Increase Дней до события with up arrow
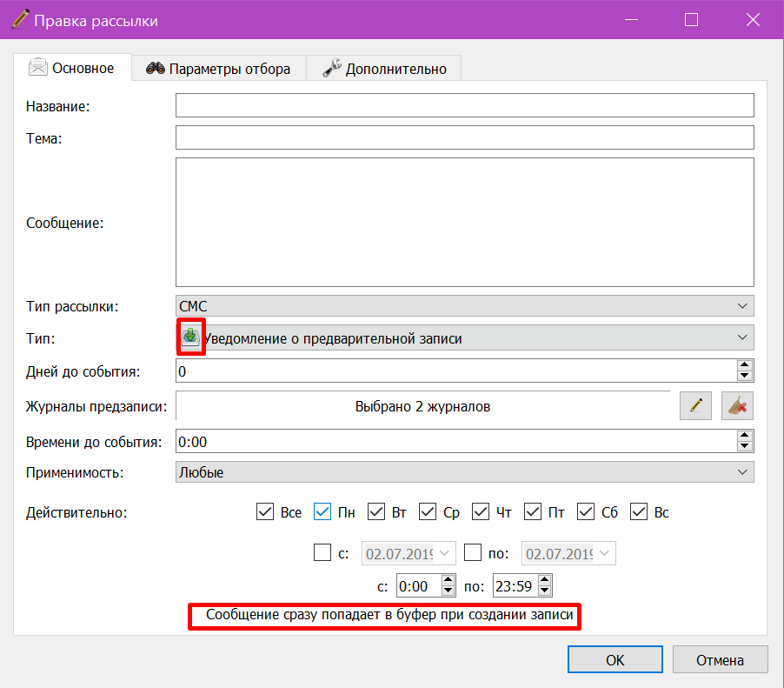Viewport: 784px width, 688px height. (745, 366)
